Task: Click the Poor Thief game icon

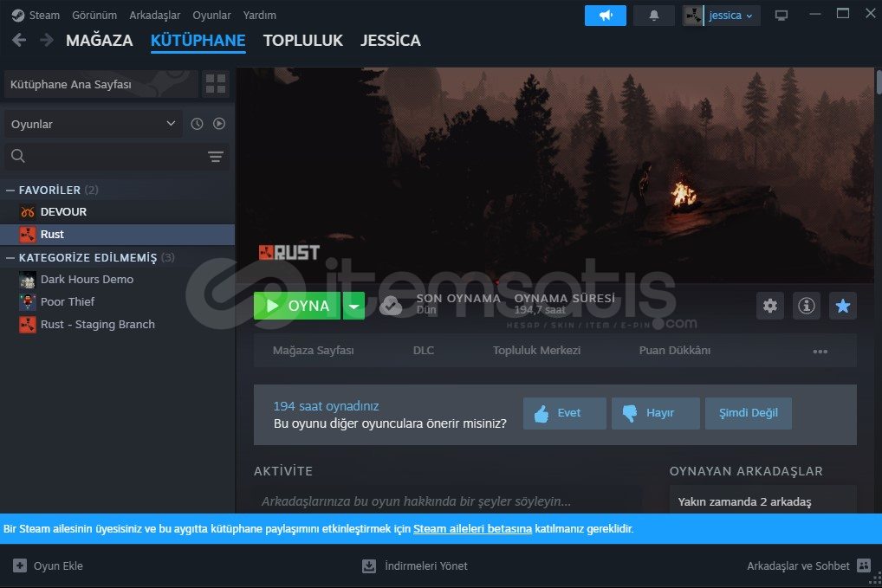Action: click(28, 302)
